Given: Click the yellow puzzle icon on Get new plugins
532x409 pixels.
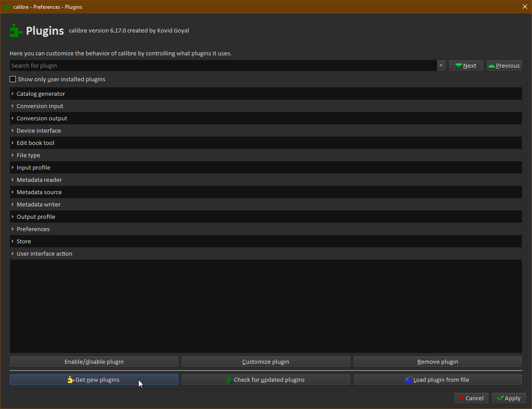Looking at the screenshot, I should pyautogui.click(x=71, y=380).
